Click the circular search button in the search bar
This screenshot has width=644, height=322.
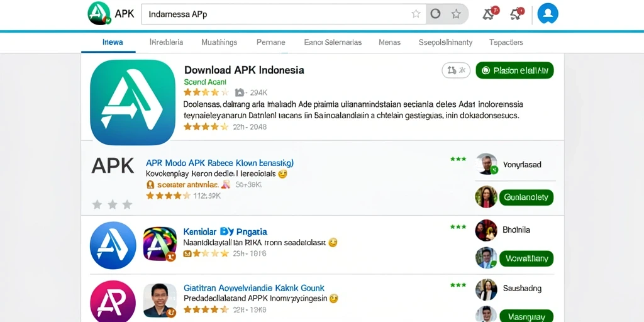435,14
